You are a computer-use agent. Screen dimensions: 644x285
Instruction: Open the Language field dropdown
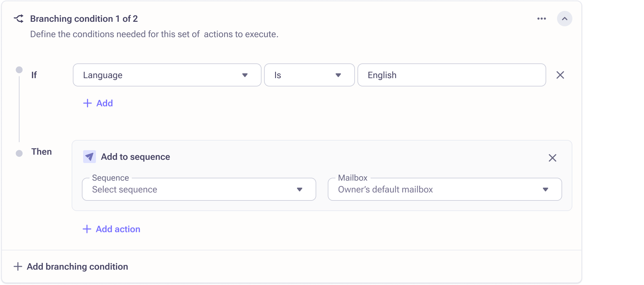point(167,75)
